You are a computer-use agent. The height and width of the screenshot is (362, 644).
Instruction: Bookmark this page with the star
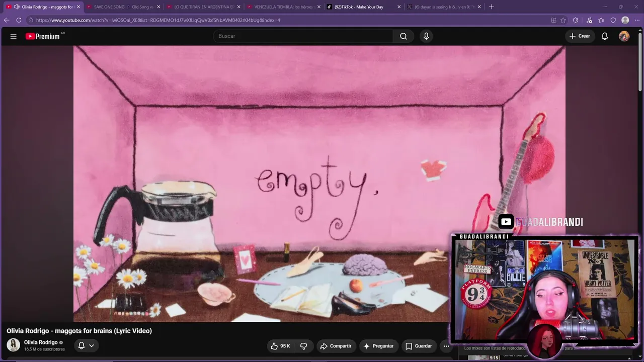(563, 20)
